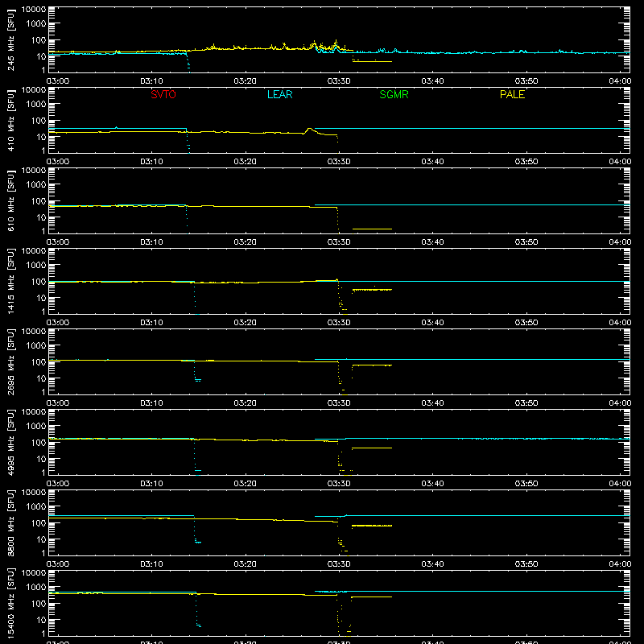Click 03:30 time label under 1415 MHz plot

[x=339, y=323]
